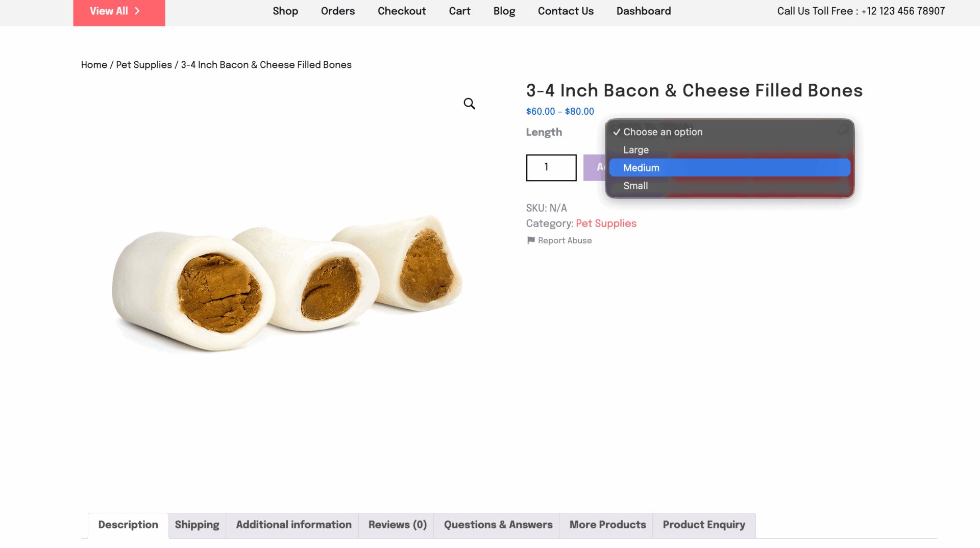The height and width of the screenshot is (548, 980).
Task: Click the chevron arrow in View All button
Action: pos(137,10)
